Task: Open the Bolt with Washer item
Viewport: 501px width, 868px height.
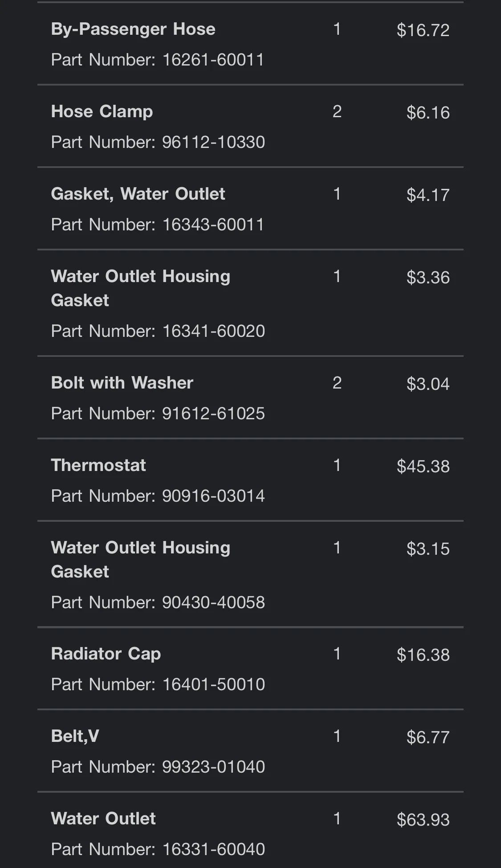Action: [x=122, y=383]
